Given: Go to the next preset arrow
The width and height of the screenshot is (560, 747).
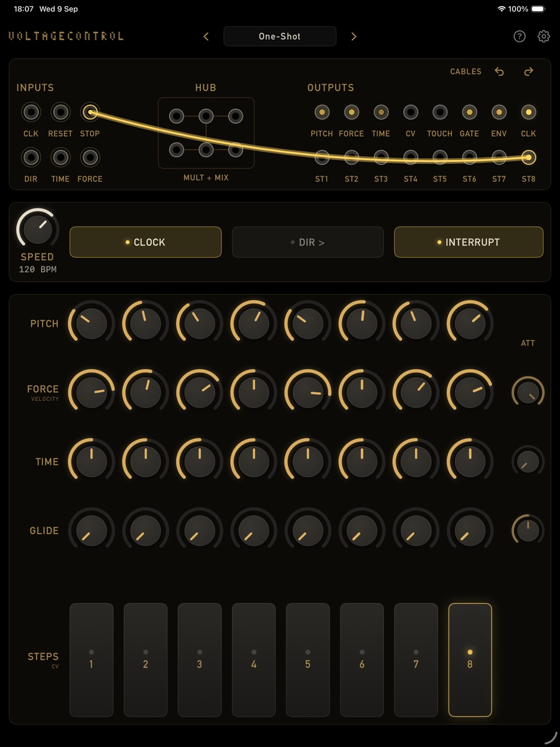Looking at the screenshot, I should (353, 37).
